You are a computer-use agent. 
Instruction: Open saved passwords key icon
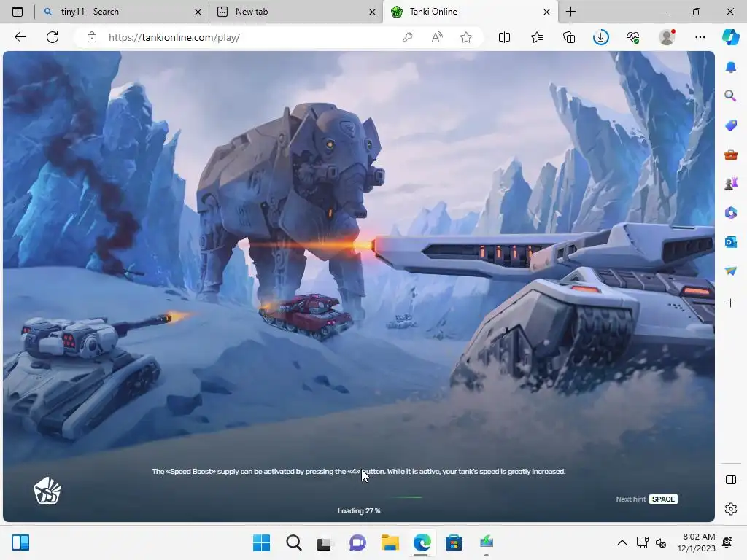[x=407, y=37]
